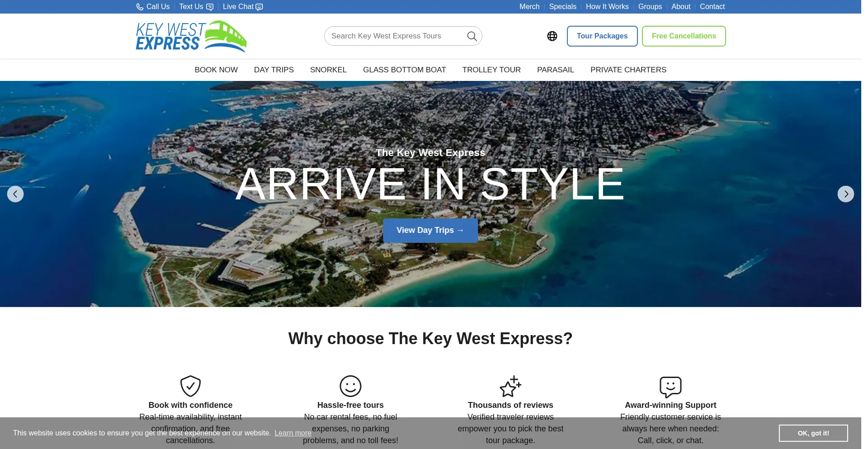Dismiss cookies with OK, got it button

tap(813, 433)
